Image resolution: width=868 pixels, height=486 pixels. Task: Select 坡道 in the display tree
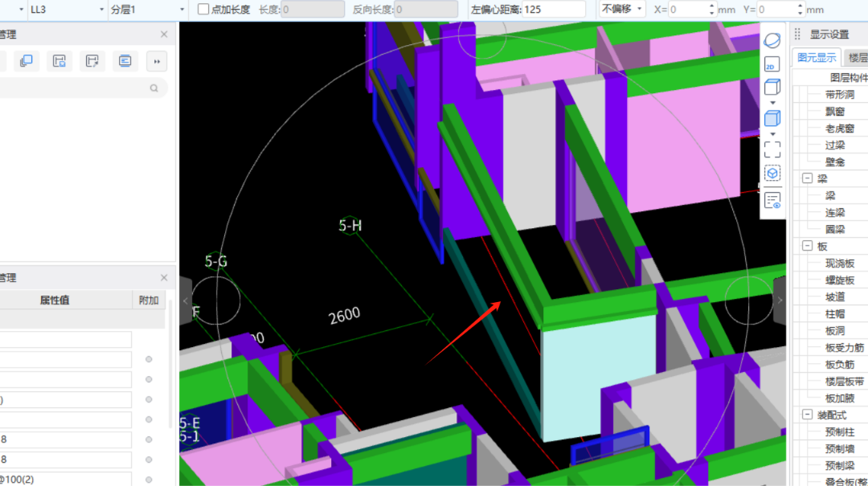(835, 296)
